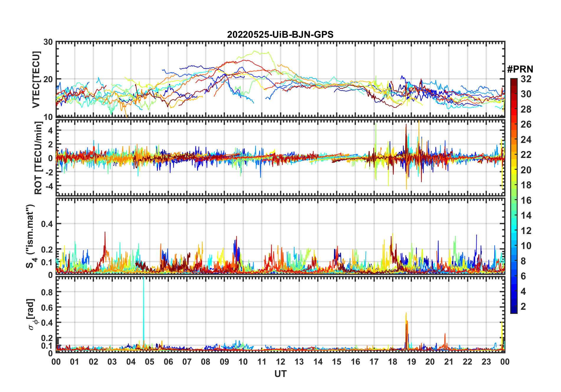The width and height of the screenshot is (561, 392).
Task: Click the σφ[rad] y-axis label
Action: pos(32,314)
